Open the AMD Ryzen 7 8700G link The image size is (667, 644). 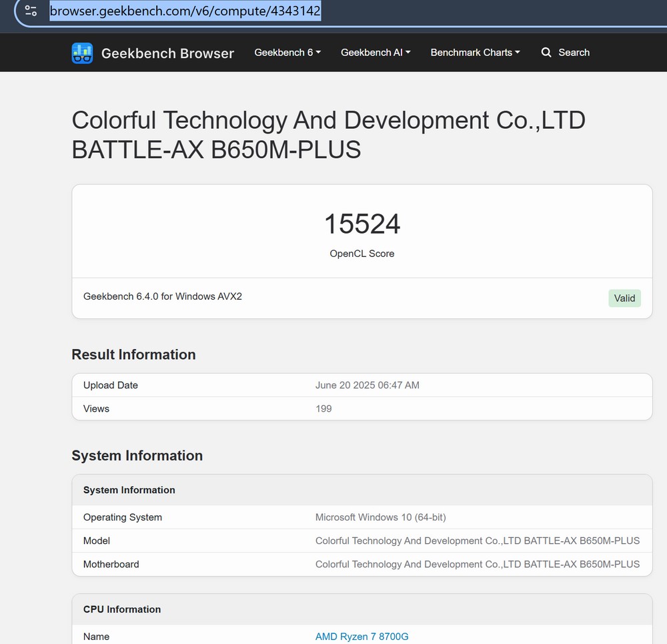click(362, 637)
